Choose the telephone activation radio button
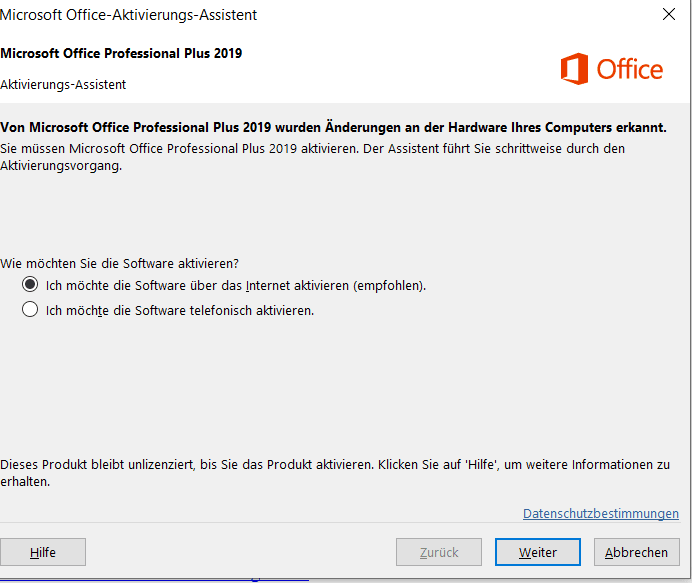692x583 pixels. (x=30, y=310)
